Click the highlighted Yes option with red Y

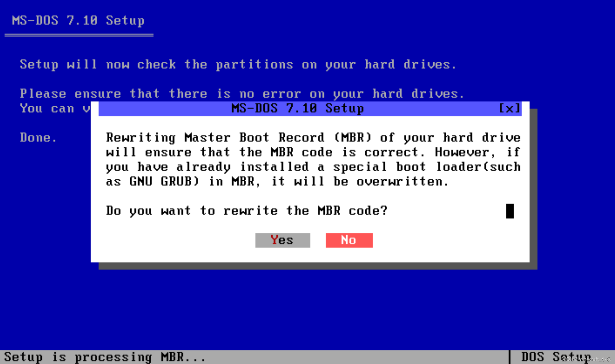(x=282, y=240)
